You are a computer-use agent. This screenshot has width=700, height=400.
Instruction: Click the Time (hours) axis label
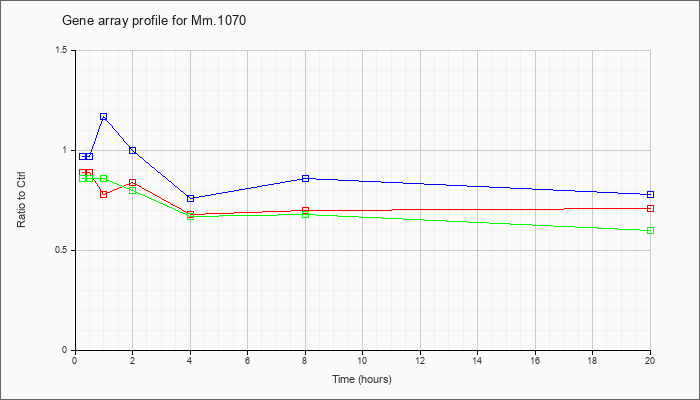click(362, 379)
